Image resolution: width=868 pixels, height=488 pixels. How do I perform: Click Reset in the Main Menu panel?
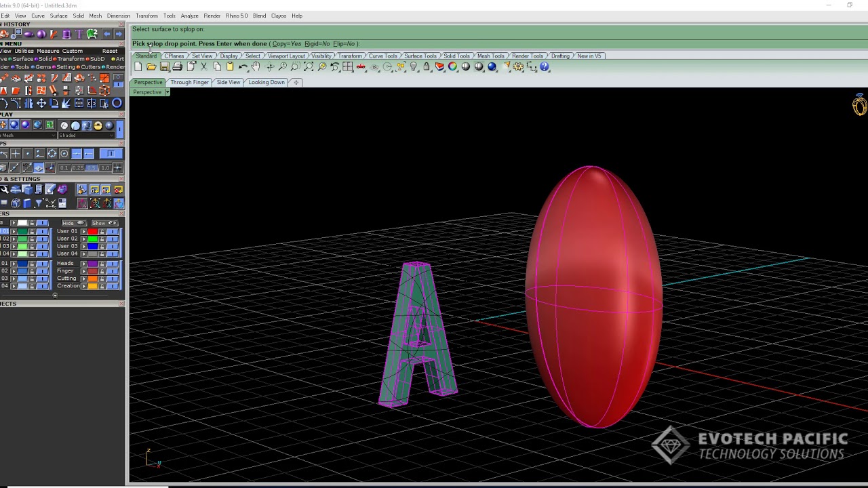[x=110, y=51]
